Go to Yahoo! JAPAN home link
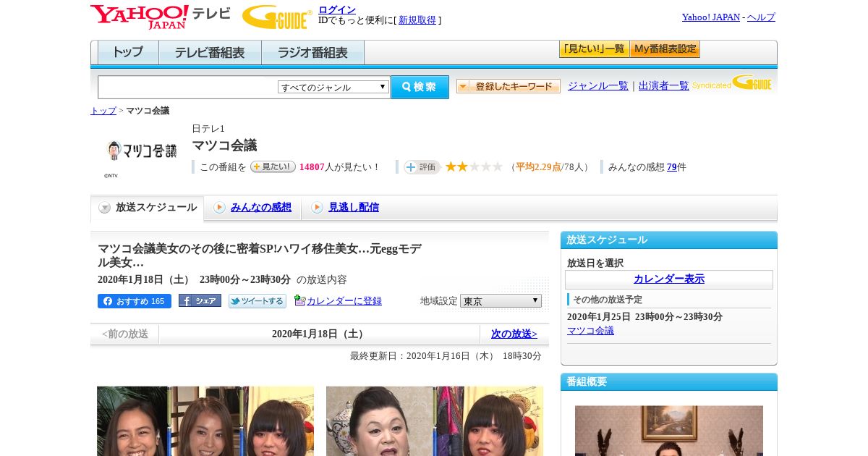This screenshot has height=456, width=868. [x=711, y=17]
